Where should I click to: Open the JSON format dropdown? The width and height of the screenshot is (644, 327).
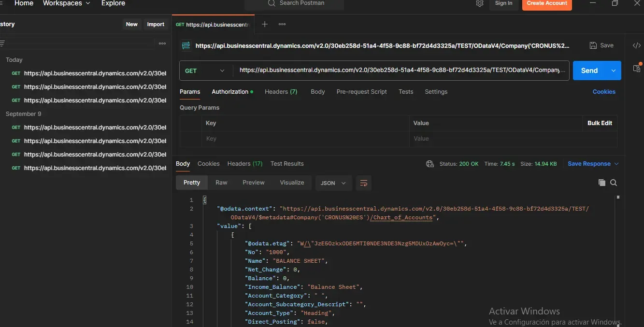(x=333, y=183)
